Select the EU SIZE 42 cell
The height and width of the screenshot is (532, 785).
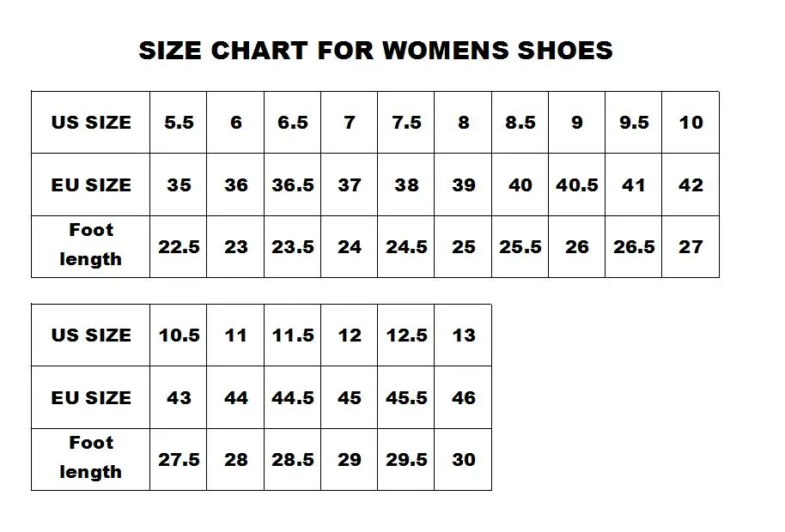[691, 185]
